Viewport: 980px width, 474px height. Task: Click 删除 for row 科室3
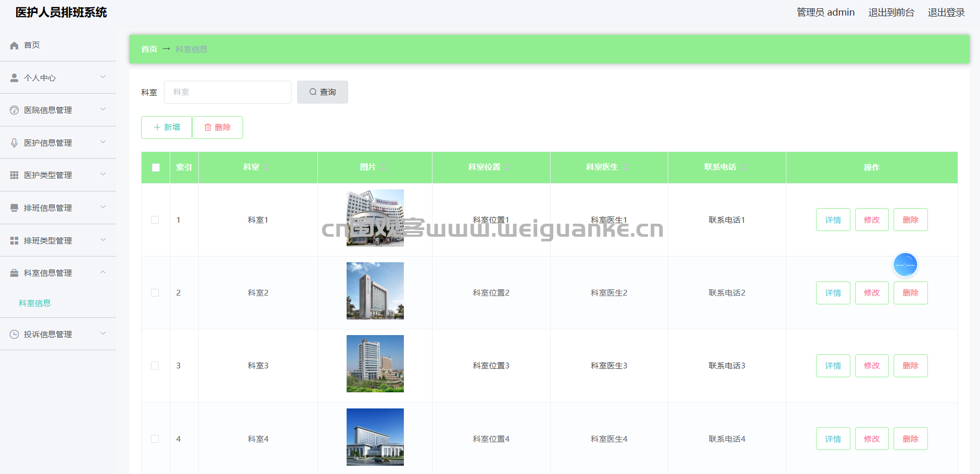[x=911, y=366]
